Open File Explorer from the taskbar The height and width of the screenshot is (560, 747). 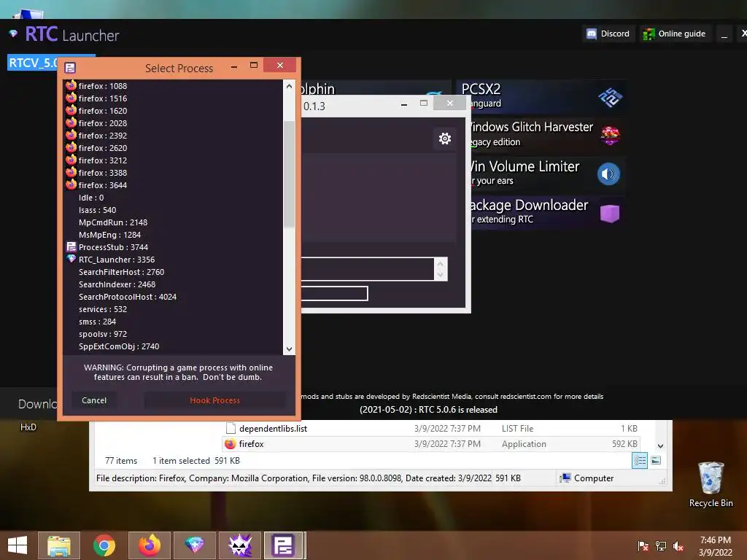pyautogui.click(x=59, y=545)
